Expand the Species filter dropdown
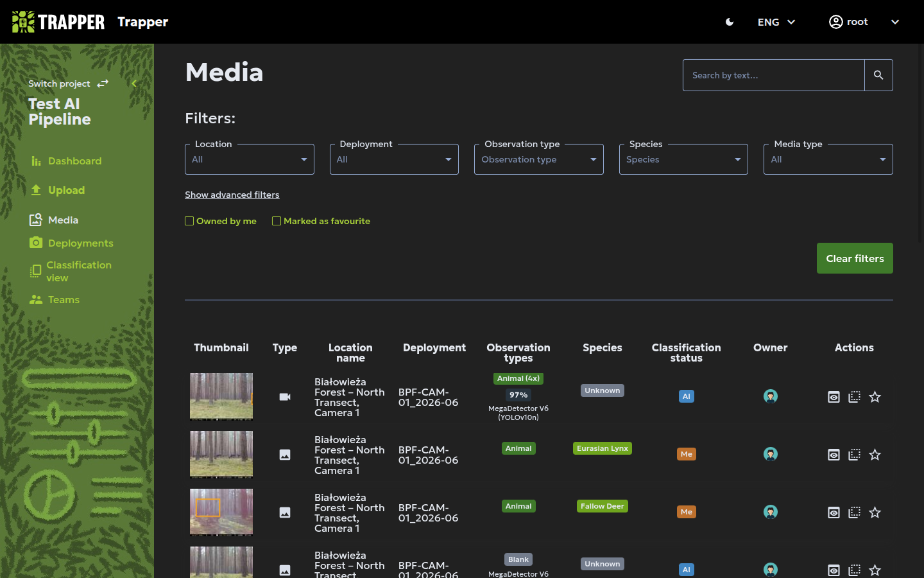 (x=683, y=159)
